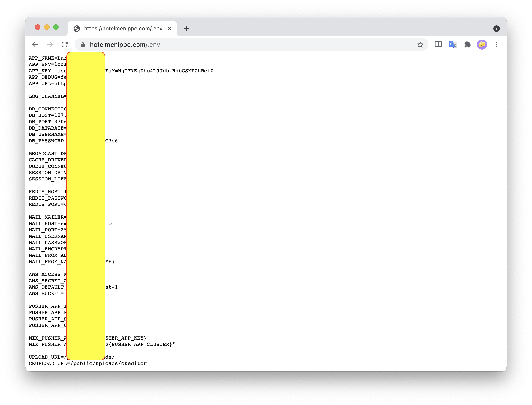Click the forward navigation arrow
Viewport: 532px width, 405px height.
coord(50,45)
